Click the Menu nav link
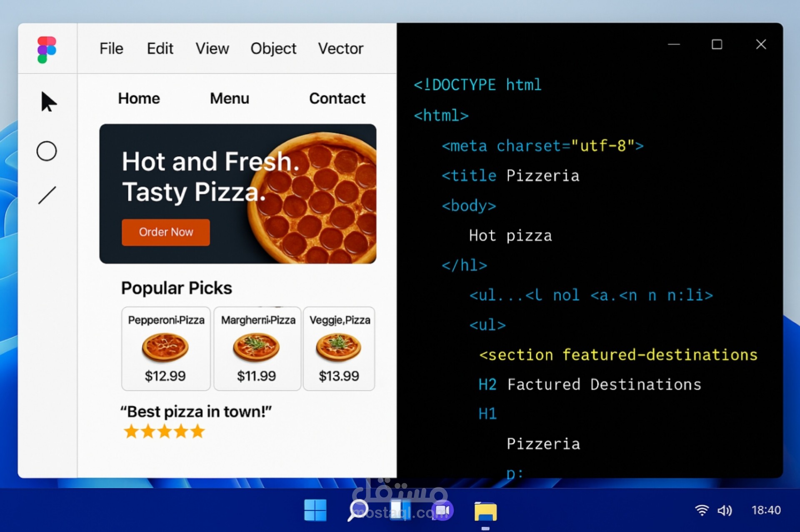 point(230,98)
